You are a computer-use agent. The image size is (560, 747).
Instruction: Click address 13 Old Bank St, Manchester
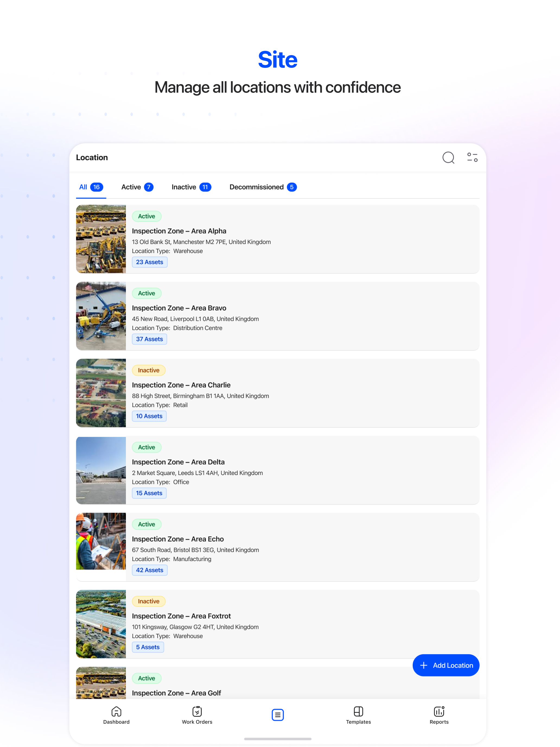(201, 242)
